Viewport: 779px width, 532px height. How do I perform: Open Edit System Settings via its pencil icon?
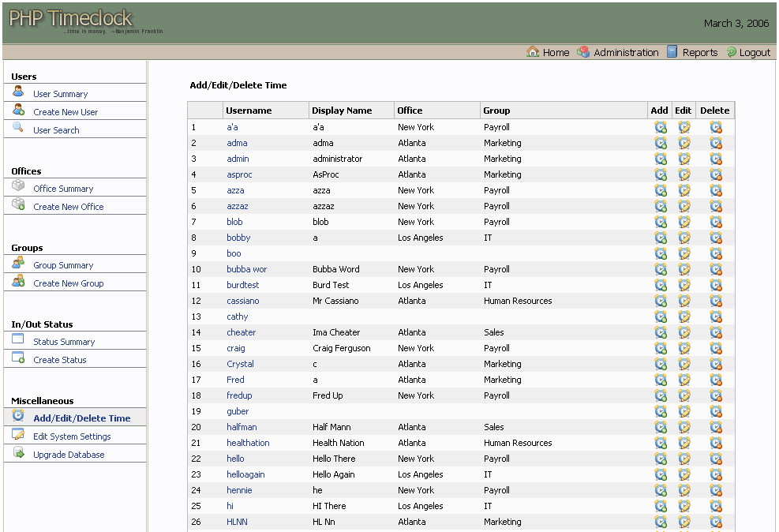17,435
